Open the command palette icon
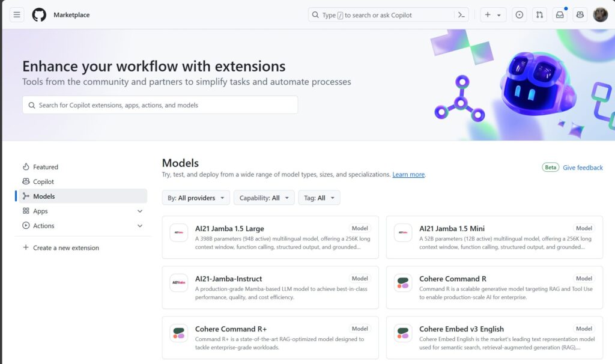The height and width of the screenshot is (364, 615). 461,15
